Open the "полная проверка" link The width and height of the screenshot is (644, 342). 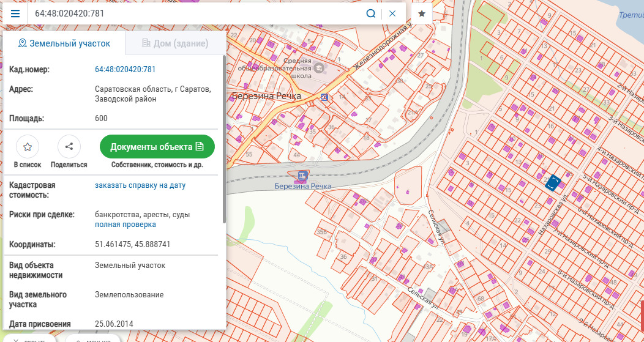(x=125, y=225)
